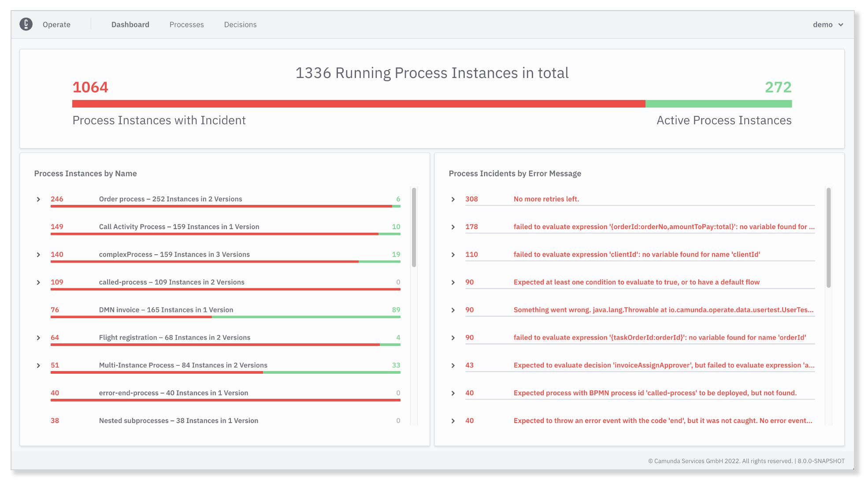Expand the 'called-process' not deployed incident chevron
The image size is (868, 483).
coord(453,394)
